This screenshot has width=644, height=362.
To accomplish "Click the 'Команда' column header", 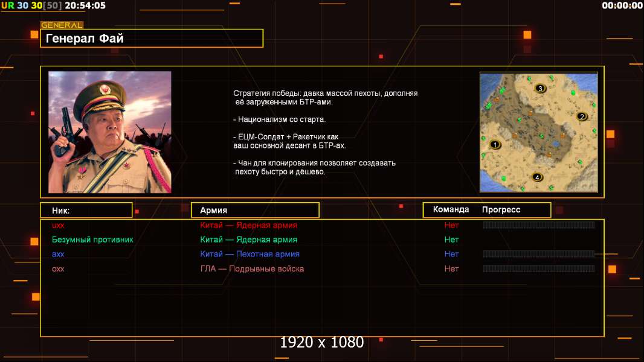I will pos(451,209).
